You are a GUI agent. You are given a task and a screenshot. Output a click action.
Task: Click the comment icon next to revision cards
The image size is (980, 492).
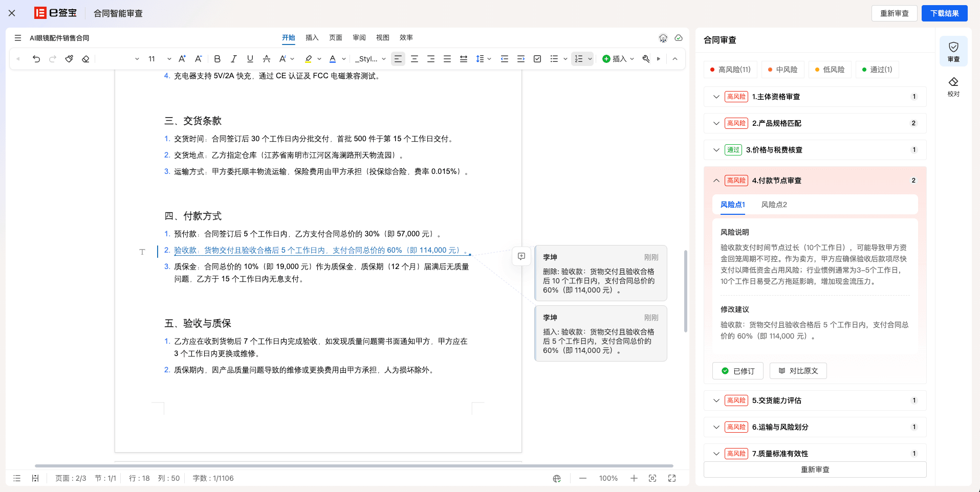[x=521, y=256]
